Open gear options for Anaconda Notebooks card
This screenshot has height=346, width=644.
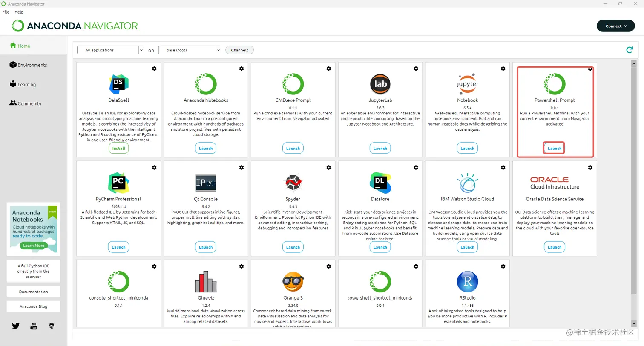241,69
